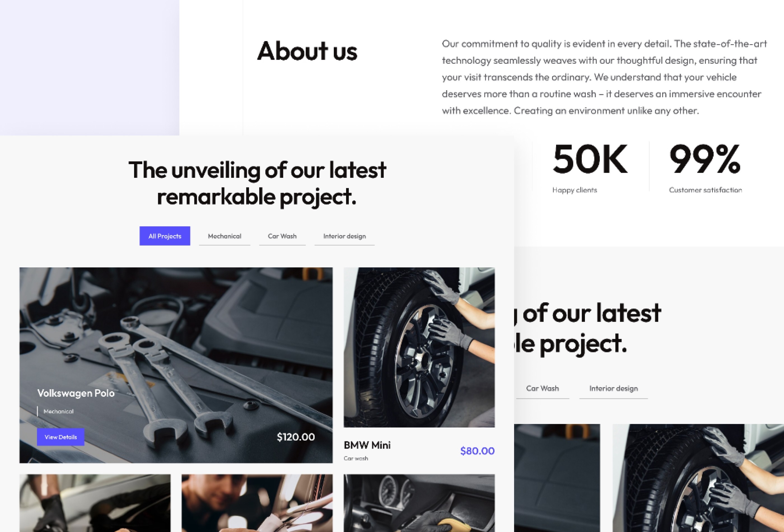Select the $120.00 price label on Volkswagen Polo
The height and width of the screenshot is (532, 784).
click(296, 437)
